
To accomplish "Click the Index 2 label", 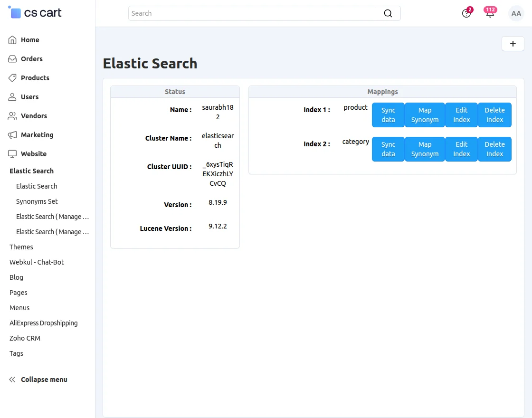I will [316, 144].
